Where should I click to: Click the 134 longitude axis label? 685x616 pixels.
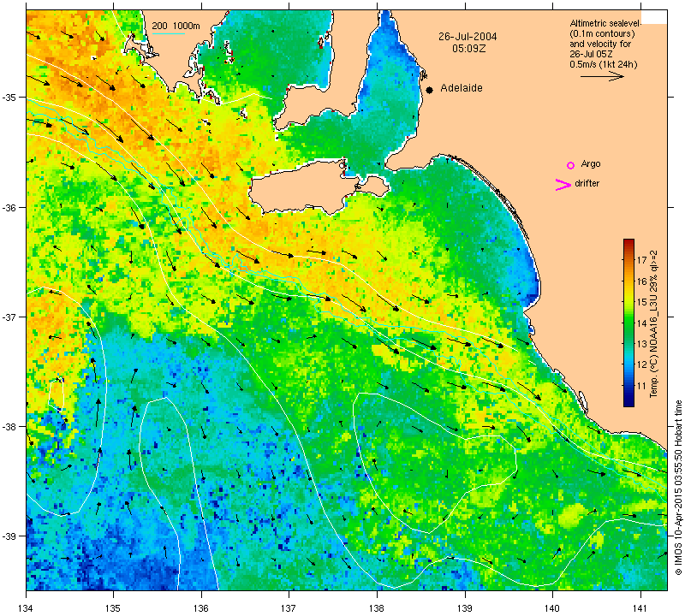(27, 607)
